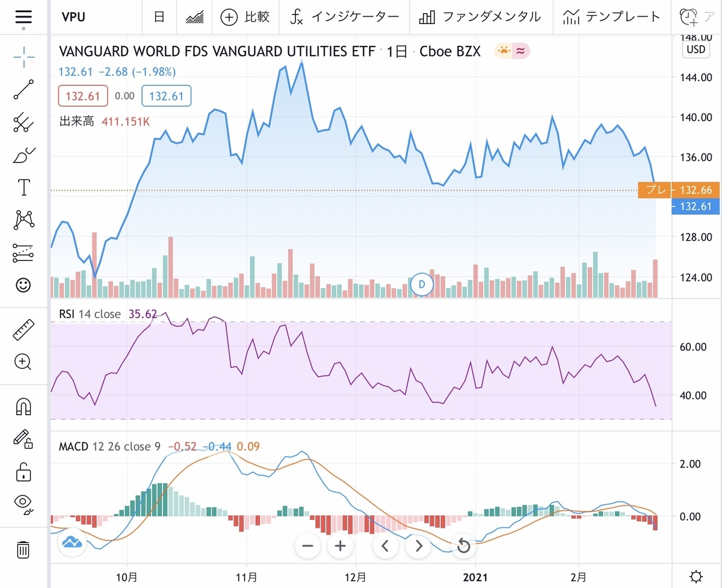Hide all drawings with eye icon
The height and width of the screenshot is (588, 722).
pos(23,503)
